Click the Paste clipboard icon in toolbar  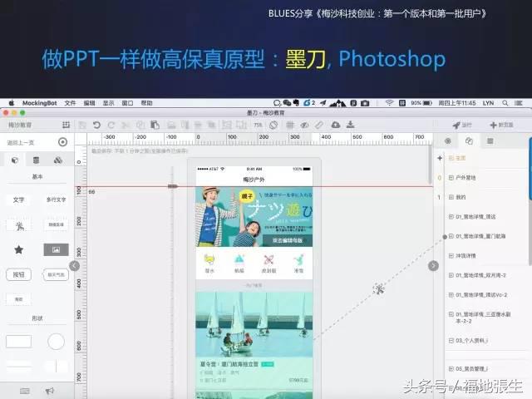(155, 125)
